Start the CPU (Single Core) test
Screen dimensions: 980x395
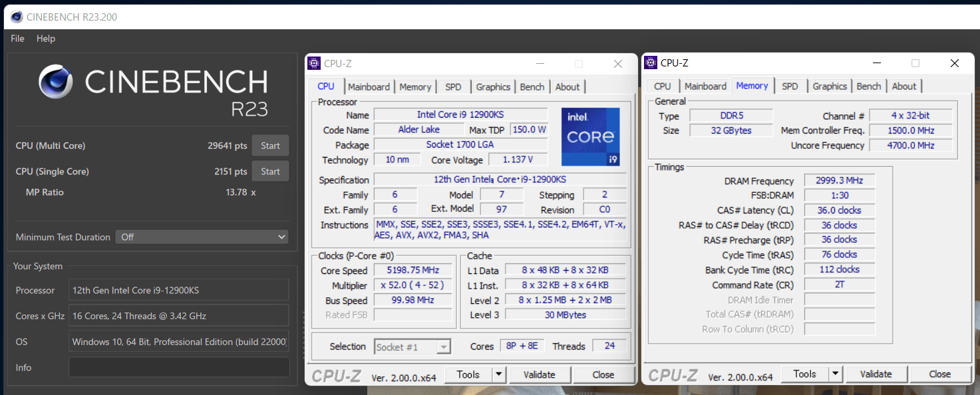(x=270, y=172)
